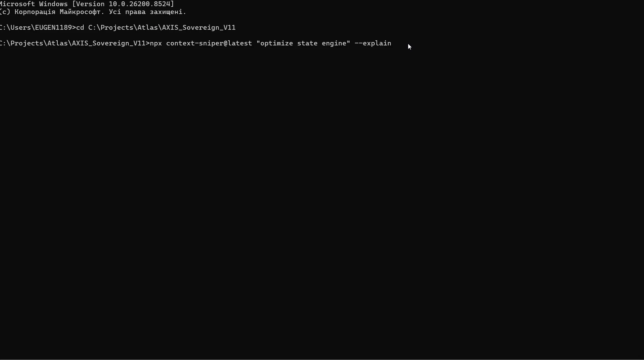Click the word "Майкрософт" in the copyright line
Viewport: 644px width, 360px height.
click(80, 12)
